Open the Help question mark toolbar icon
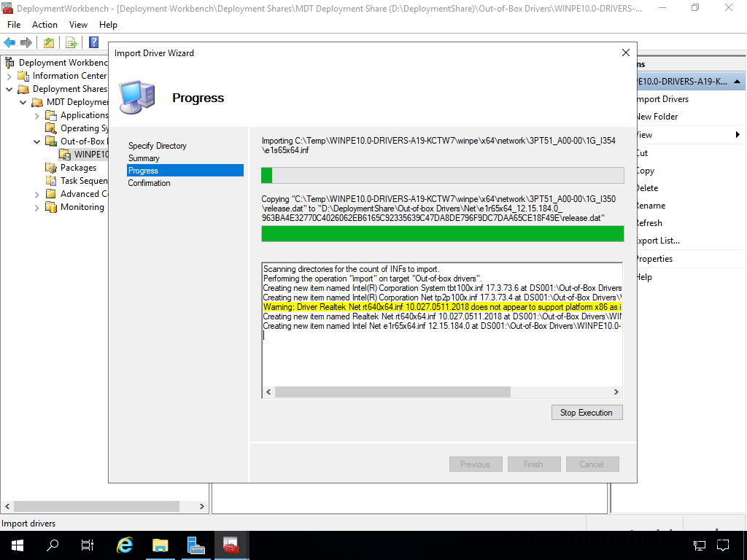The width and height of the screenshot is (747, 560). 94,42
